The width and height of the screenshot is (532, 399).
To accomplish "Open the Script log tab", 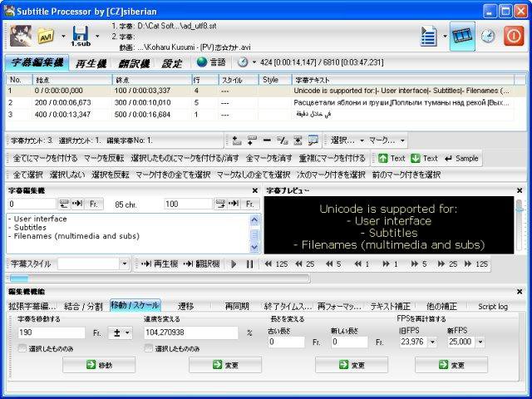I will 493,307.
